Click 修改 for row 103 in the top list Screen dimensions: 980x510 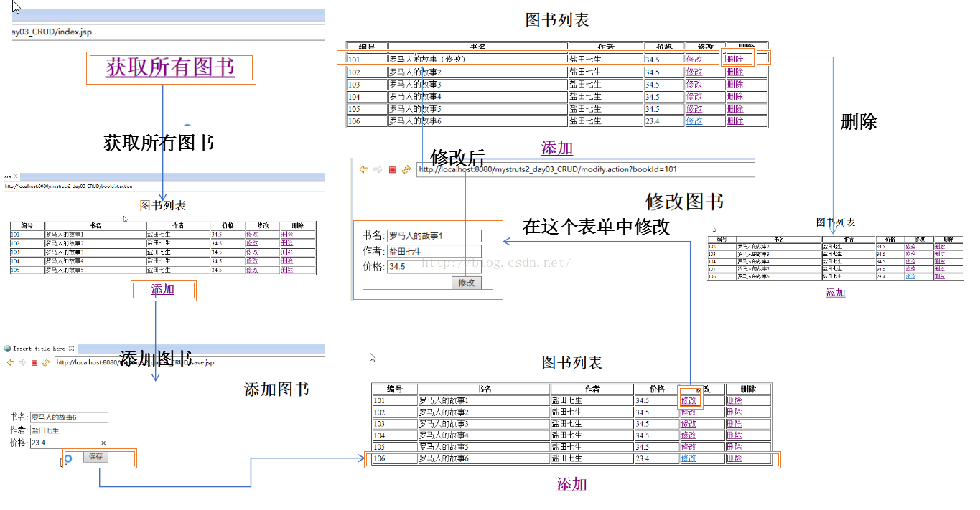point(694,84)
